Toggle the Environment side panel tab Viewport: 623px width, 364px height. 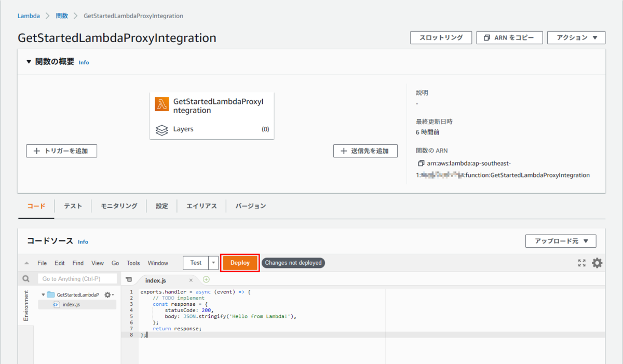tap(26, 306)
